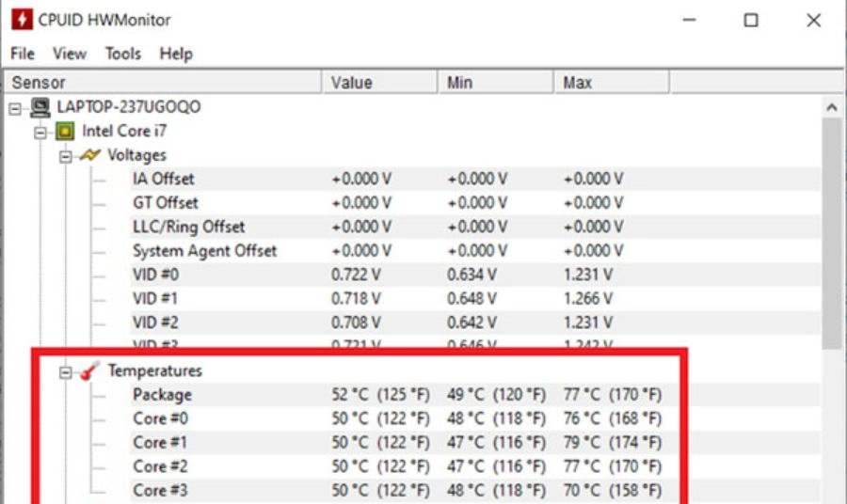Minimize the HWMonitor window
Viewport: 847px width, 504px height.
(689, 20)
